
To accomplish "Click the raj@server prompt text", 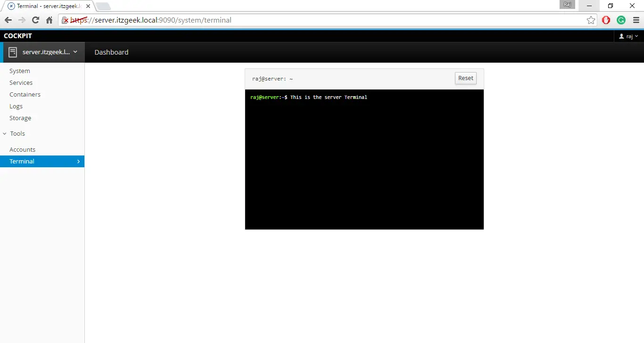I will pos(265,97).
